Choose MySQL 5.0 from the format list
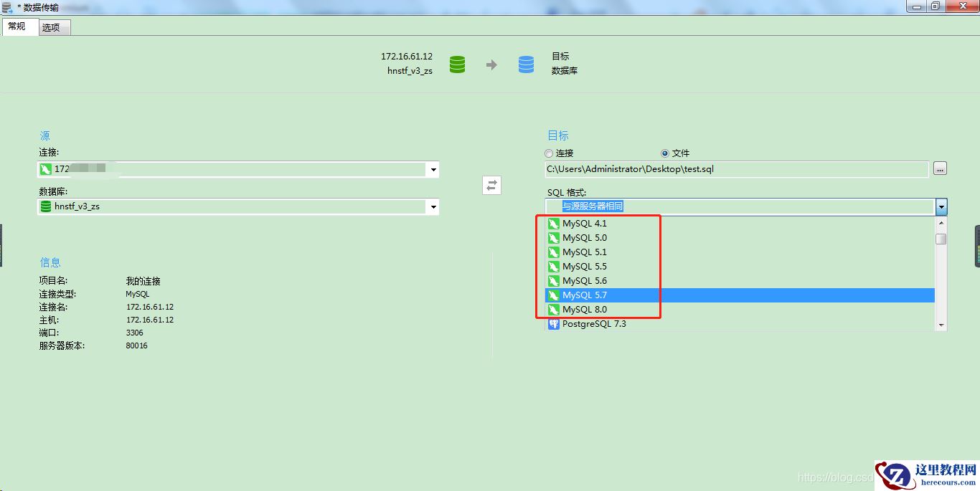Image resolution: width=980 pixels, height=491 pixels. coord(740,238)
